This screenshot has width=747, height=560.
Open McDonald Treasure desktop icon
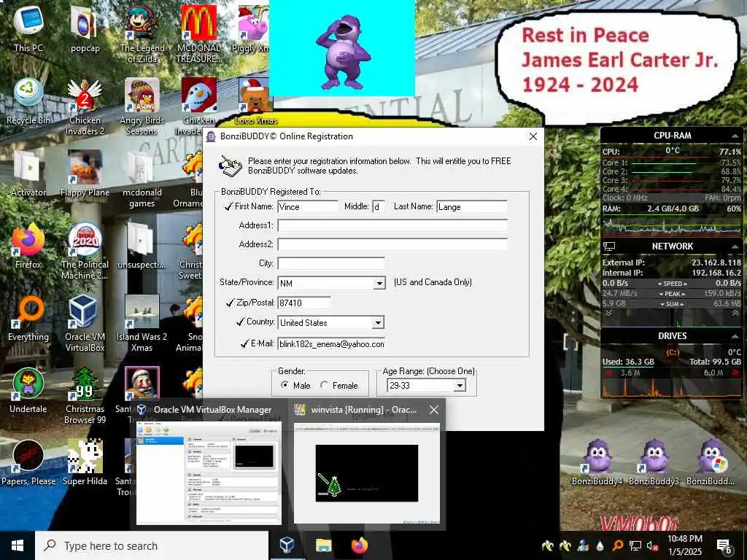[198, 34]
